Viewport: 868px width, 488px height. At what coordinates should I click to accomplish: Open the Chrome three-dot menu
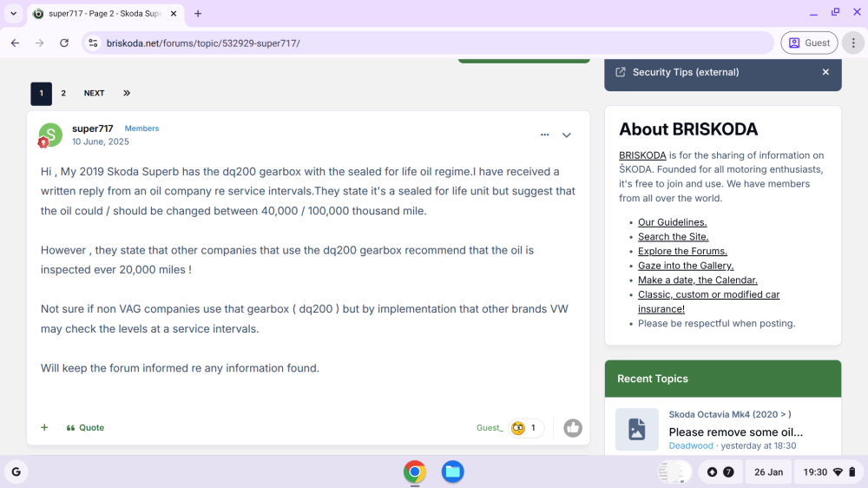[853, 43]
